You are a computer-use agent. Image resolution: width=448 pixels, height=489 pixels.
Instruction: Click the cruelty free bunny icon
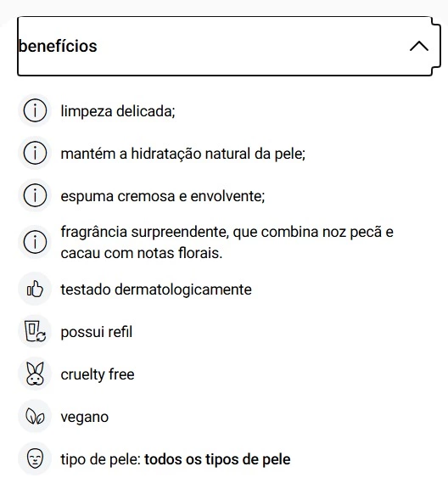[x=35, y=374]
